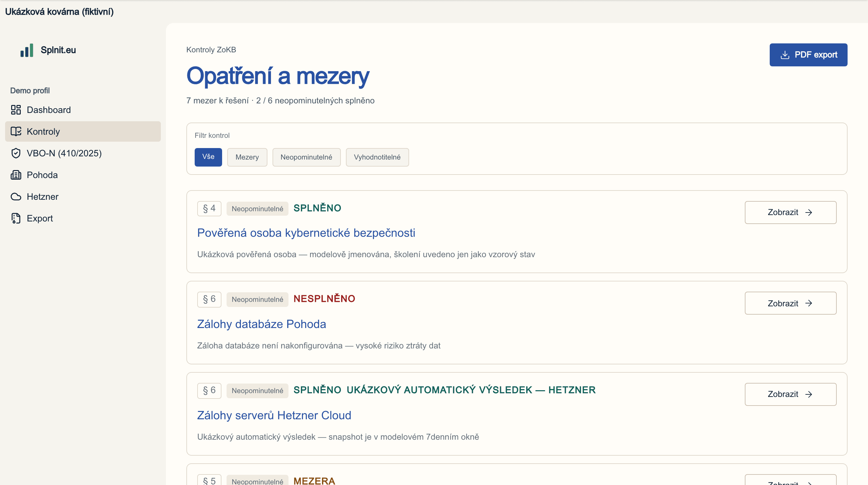Open the Kontroly section
Viewport: 868px width, 485px height.
[x=83, y=131]
